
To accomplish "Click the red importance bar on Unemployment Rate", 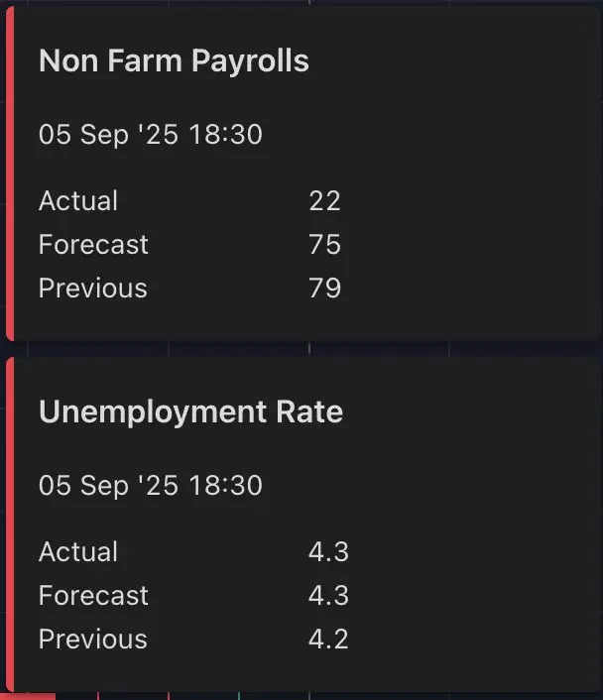I will coord(10,525).
